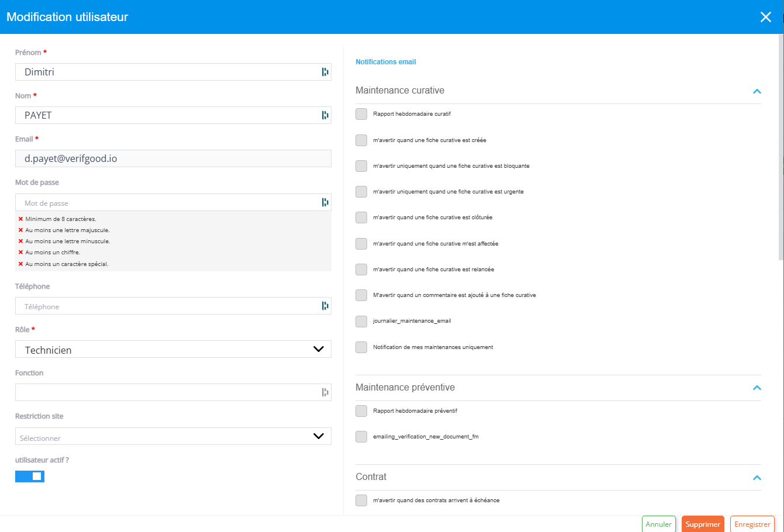Toggle the utilisateur actif switch
This screenshot has width=784, height=532.
tap(30, 476)
